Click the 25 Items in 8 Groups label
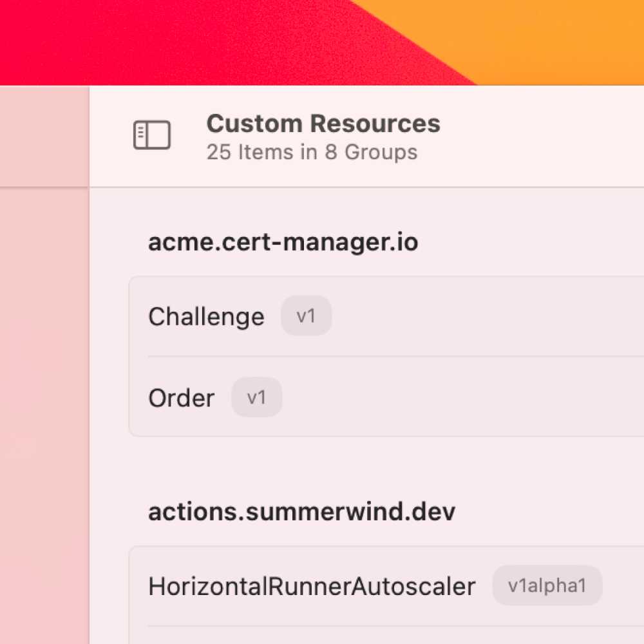 (x=312, y=152)
